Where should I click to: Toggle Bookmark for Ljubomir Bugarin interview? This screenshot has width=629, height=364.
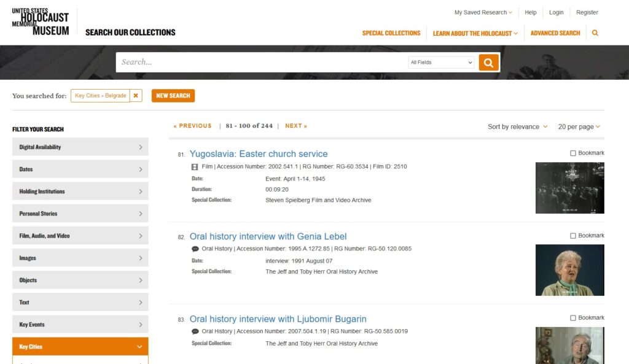(x=573, y=318)
